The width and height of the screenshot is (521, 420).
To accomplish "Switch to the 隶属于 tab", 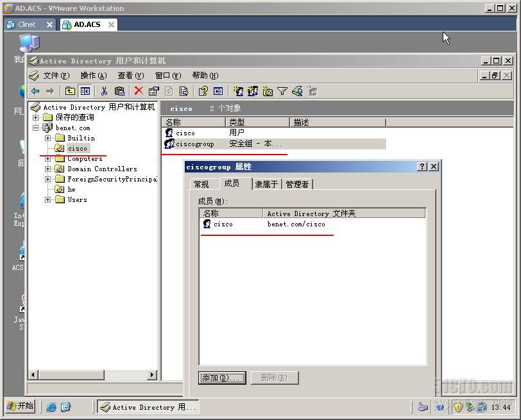I will pos(266,184).
